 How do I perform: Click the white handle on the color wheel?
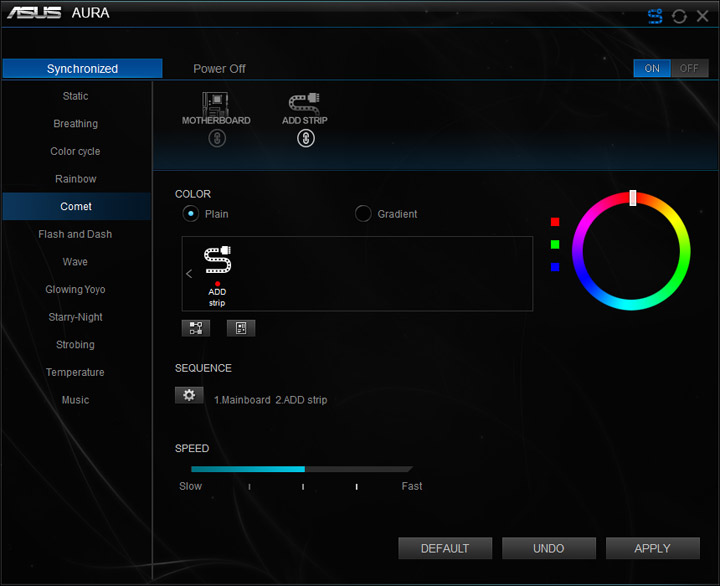(632, 198)
